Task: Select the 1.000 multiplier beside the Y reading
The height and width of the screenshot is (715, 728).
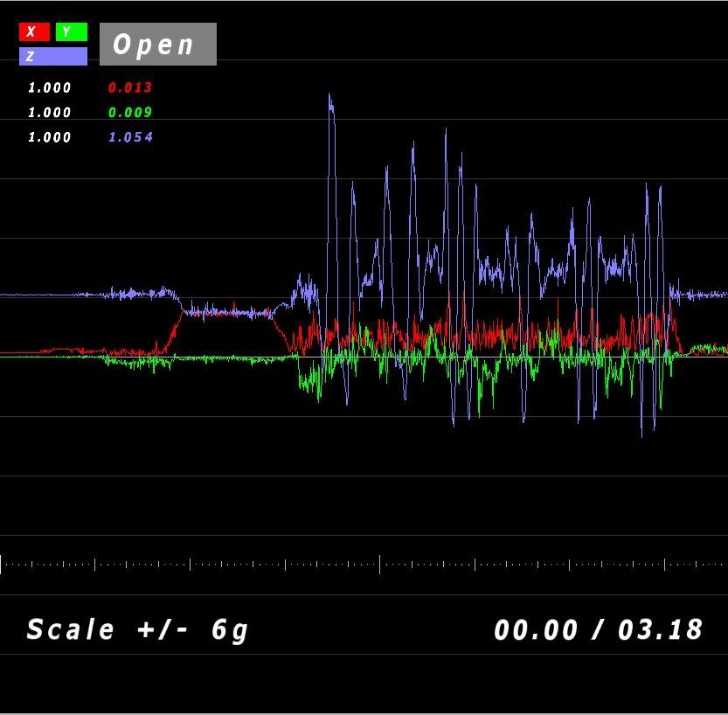Action: coord(50,112)
